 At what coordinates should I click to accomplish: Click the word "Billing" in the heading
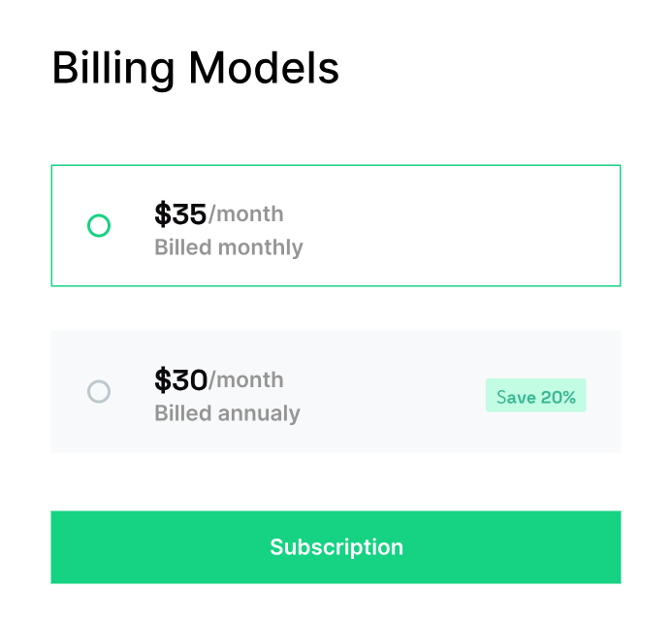click(113, 69)
